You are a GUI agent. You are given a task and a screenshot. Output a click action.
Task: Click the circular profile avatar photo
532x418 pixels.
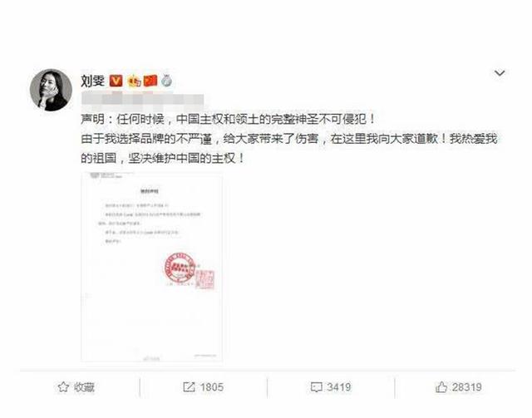tap(51, 90)
